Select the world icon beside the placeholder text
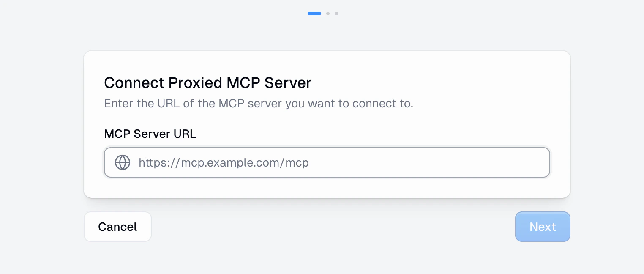Screen dimensions: 644x274 point(123,162)
